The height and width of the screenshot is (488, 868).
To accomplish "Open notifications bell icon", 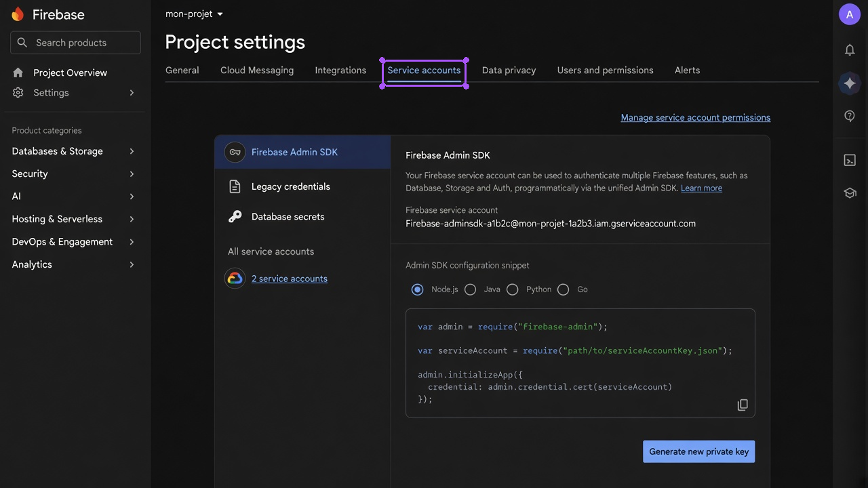I will (x=850, y=49).
